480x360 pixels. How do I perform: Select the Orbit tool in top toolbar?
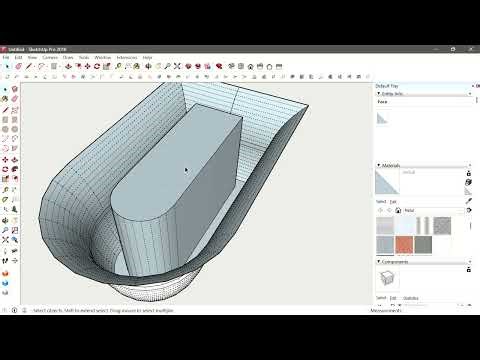149,67
